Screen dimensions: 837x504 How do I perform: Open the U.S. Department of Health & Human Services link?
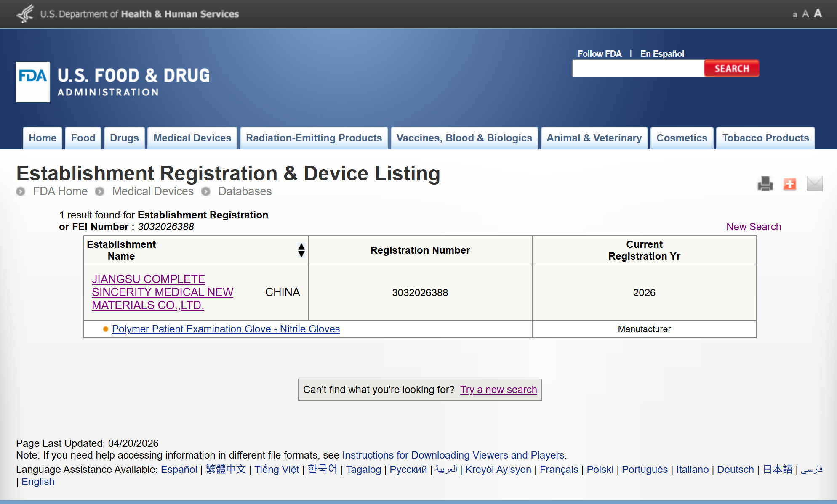pyautogui.click(x=140, y=14)
